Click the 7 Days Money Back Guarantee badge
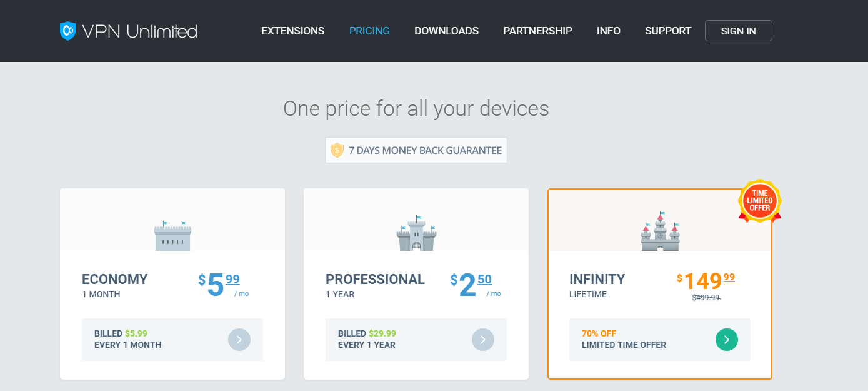This screenshot has width=868, height=391. (416, 150)
